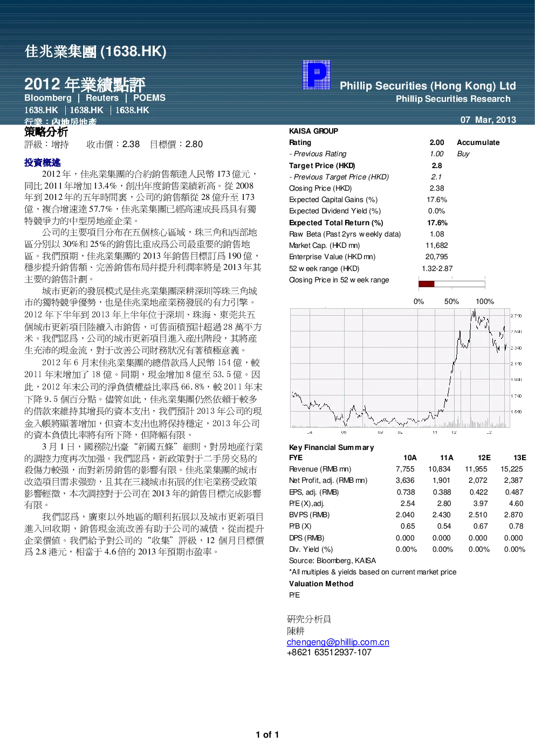Select the heading 2012 年業績點評
The image size is (535, 756).
point(85,84)
